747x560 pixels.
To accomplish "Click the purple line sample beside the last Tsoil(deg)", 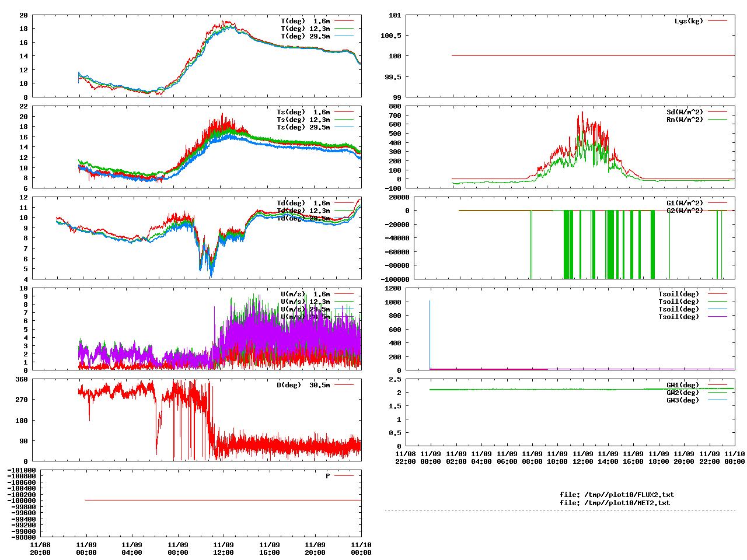I will click(718, 317).
